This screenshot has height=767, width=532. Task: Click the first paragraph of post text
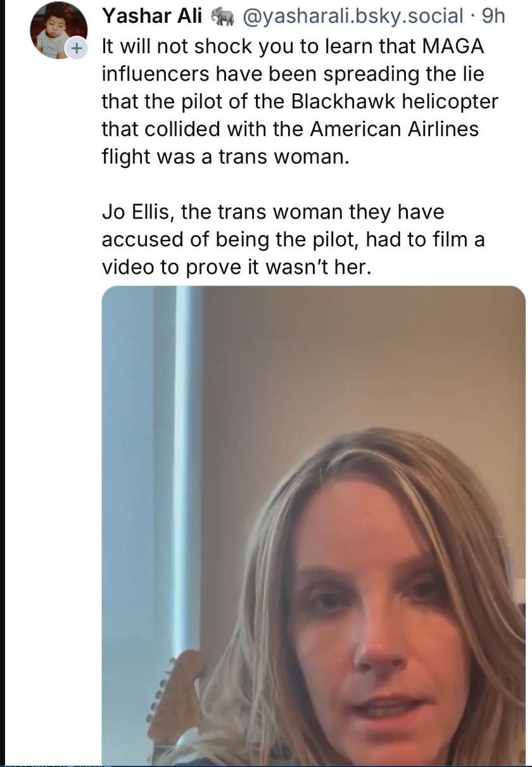click(291, 101)
